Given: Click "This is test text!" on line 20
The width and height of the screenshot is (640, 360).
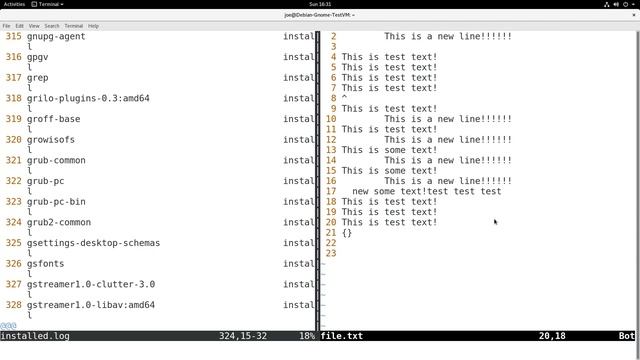Looking at the screenshot, I should (x=389, y=222).
